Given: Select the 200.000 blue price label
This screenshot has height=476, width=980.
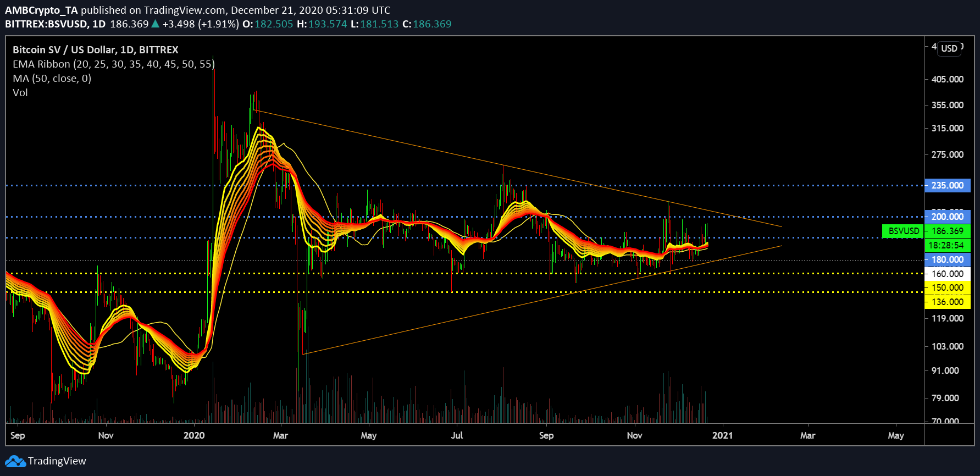Looking at the screenshot, I should pos(948,217).
